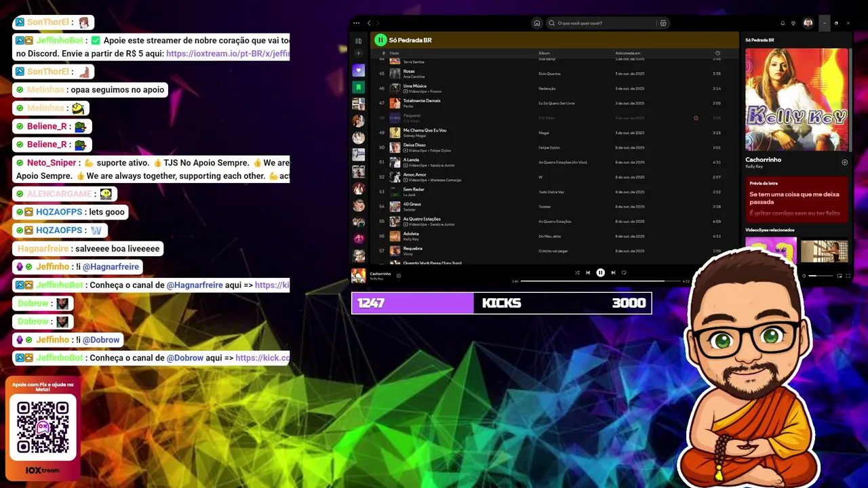Open notifications bell icon in Spotify
The height and width of the screenshot is (488, 868).
(x=783, y=23)
